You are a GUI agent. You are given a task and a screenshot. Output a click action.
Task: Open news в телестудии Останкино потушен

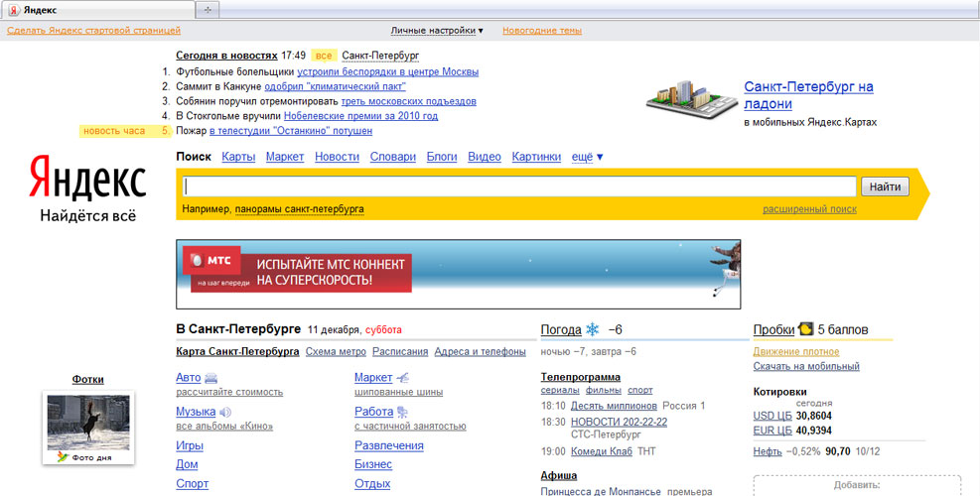click(291, 131)
